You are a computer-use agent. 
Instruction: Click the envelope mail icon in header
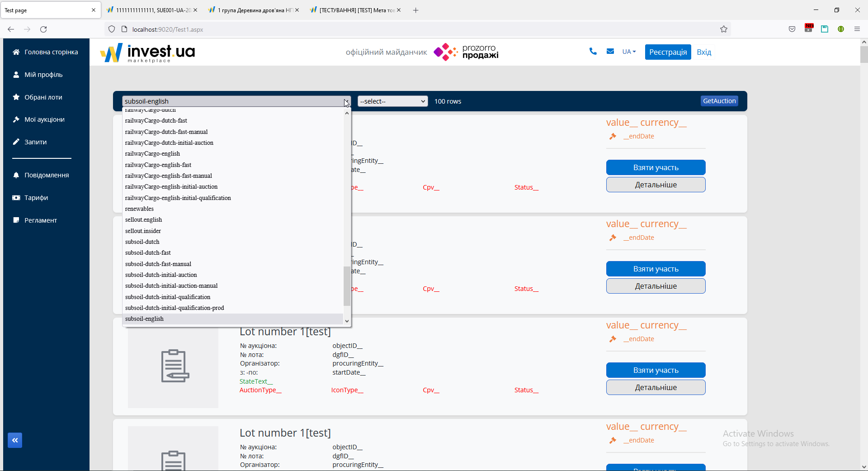click(610, 52)
